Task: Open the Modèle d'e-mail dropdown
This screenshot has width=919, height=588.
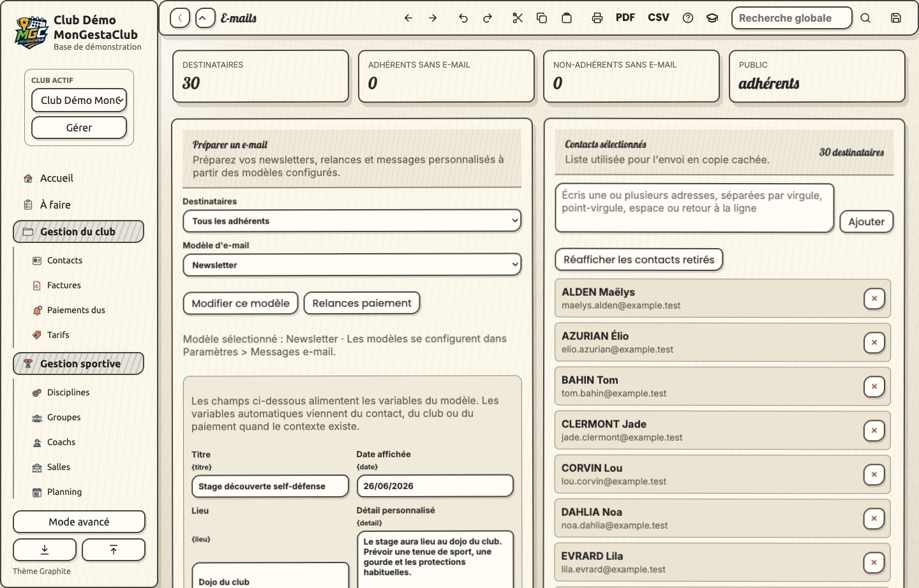Action: pos(352,265)
